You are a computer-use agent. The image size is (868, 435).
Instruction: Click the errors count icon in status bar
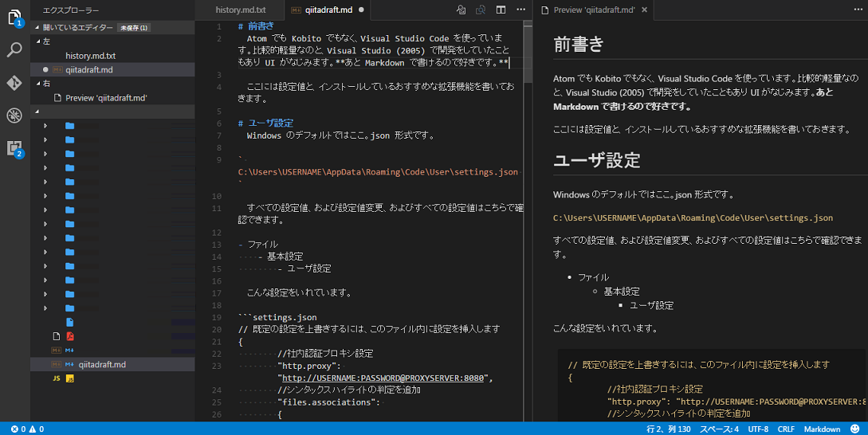14,429
